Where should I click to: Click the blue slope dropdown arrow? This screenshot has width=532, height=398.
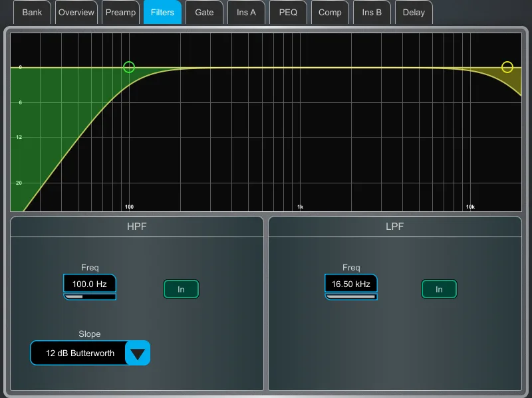(x=138, y=353)
